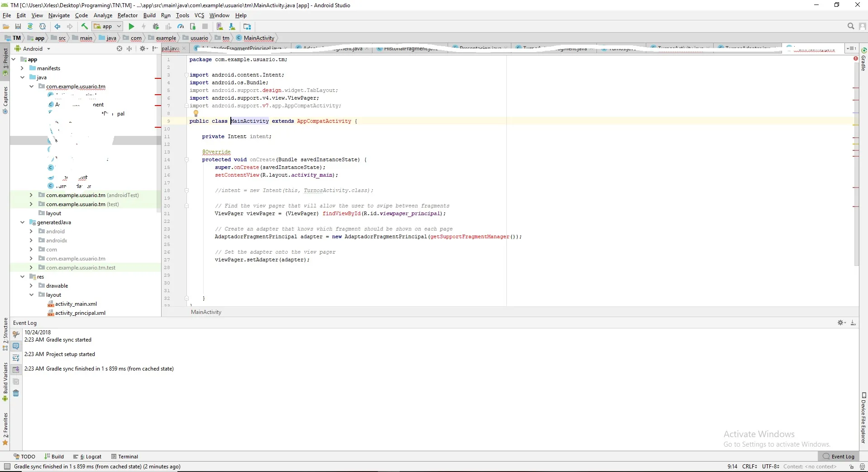Sync project with Gradle files icon

click(30, 27)
